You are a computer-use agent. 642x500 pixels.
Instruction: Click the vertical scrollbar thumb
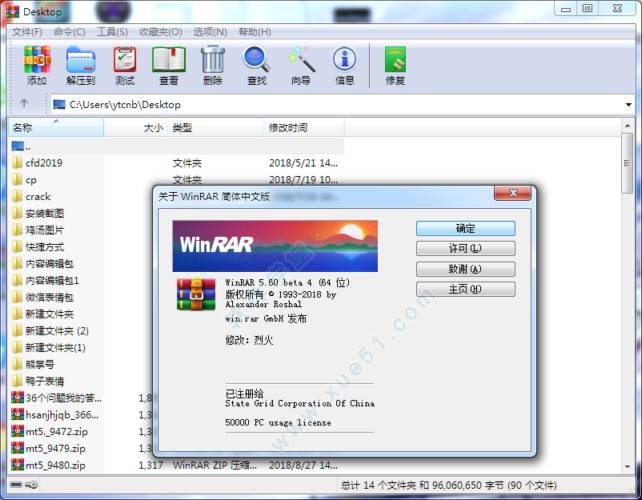coord(627,163)
